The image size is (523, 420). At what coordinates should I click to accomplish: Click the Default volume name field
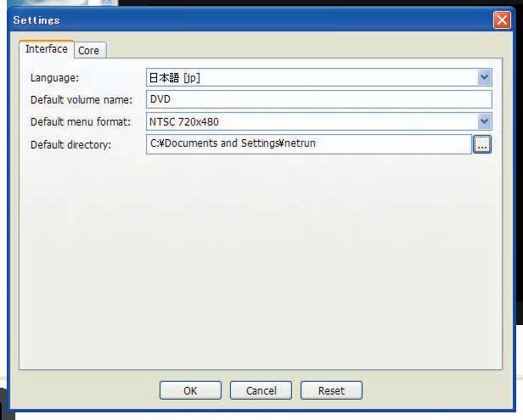pyautogui.click(x=319, y=99)
